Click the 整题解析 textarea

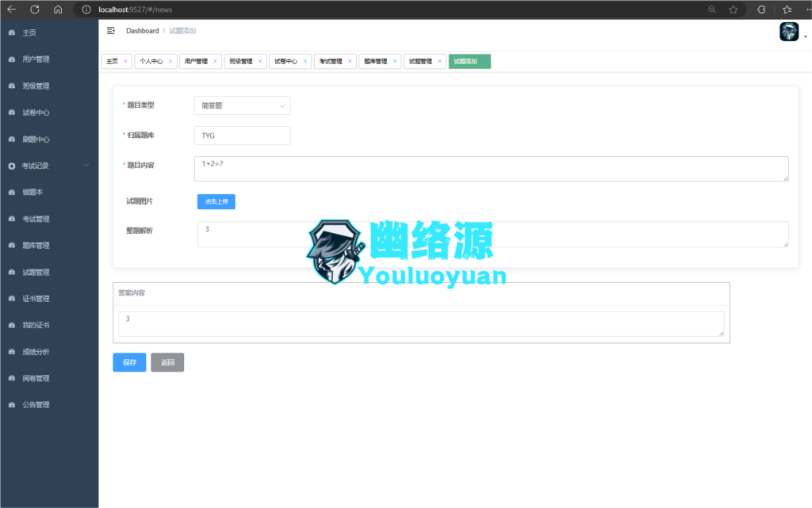pos(493,235)
